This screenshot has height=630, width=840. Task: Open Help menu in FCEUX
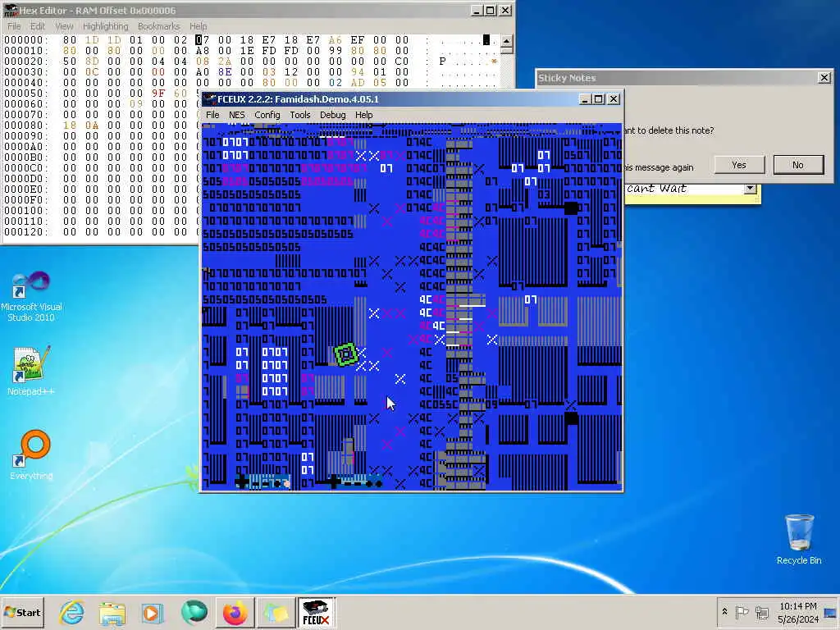coord(363,115)
